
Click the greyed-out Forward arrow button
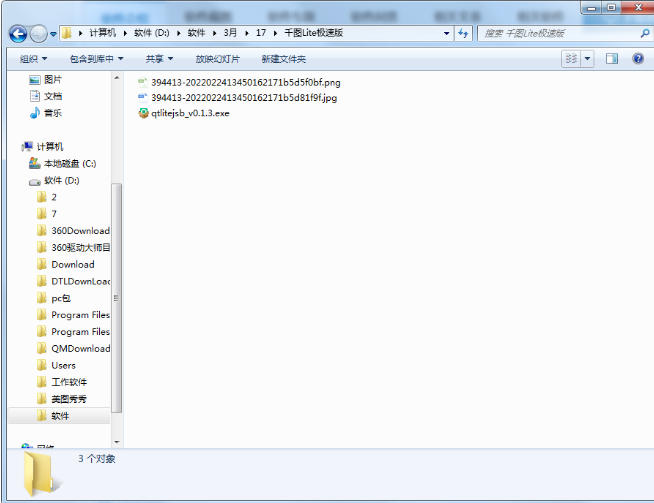38,34
